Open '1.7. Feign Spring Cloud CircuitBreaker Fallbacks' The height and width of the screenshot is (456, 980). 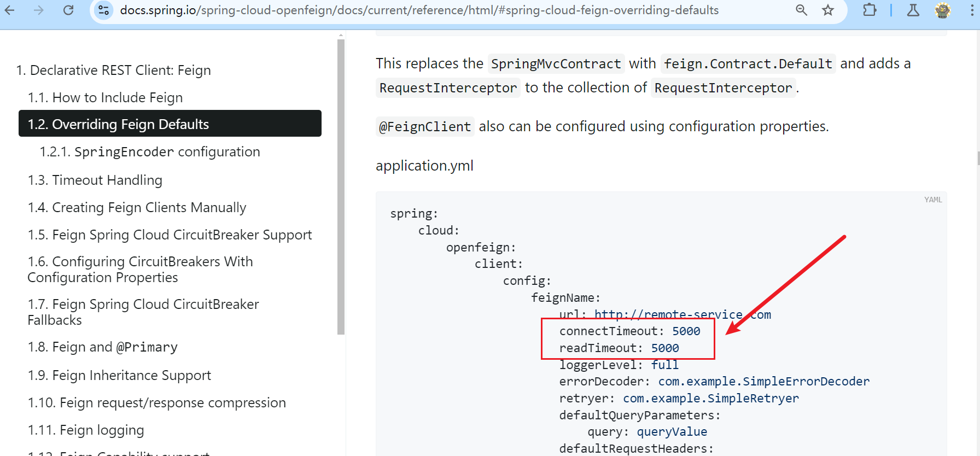(143, 312)
